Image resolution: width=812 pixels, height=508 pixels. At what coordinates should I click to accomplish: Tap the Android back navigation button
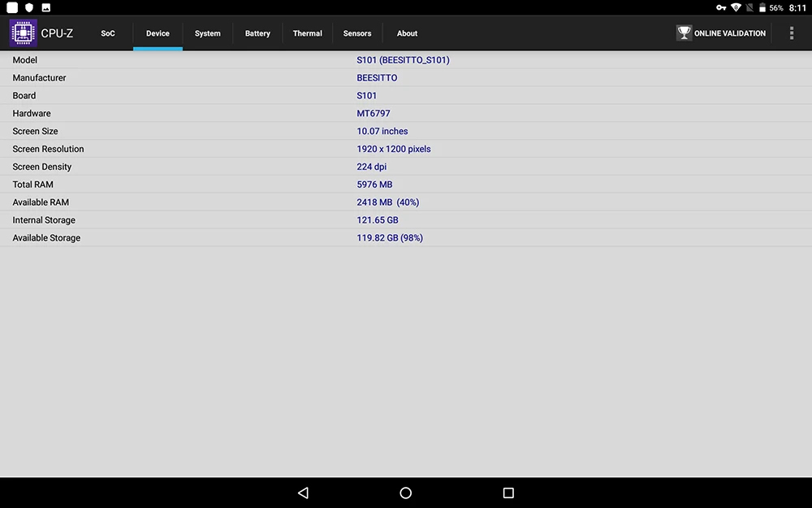point(304,493)
